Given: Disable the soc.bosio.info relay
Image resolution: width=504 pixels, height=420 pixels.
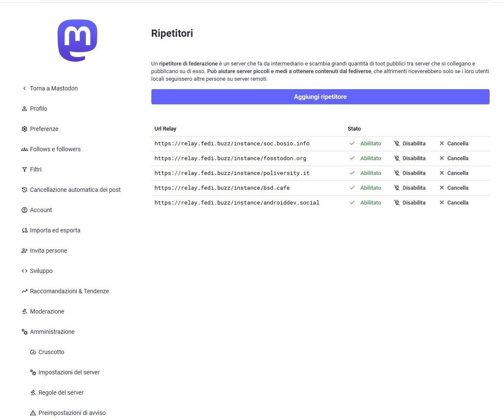Looking at the screenshot, I should 409,144.
